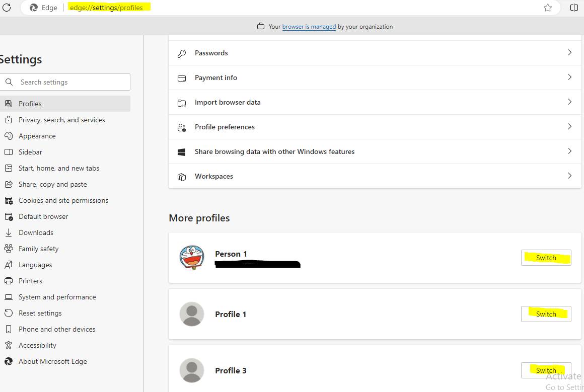This screenshot has width=584, height=392.
Task: Click the Accessibility icon
Action: click(9, 345)
